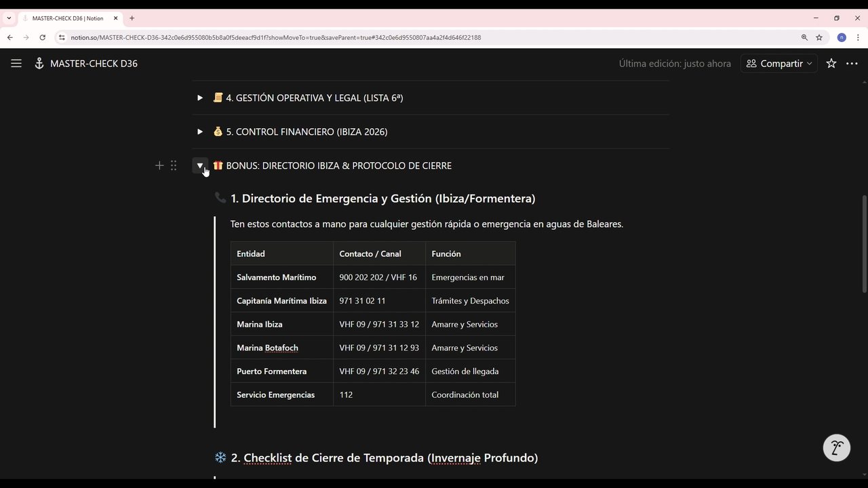Image resolution: width=868 pixels, height=488 pixels.
Task: Click the six-dot block drag handle
Action: (174, 165)
